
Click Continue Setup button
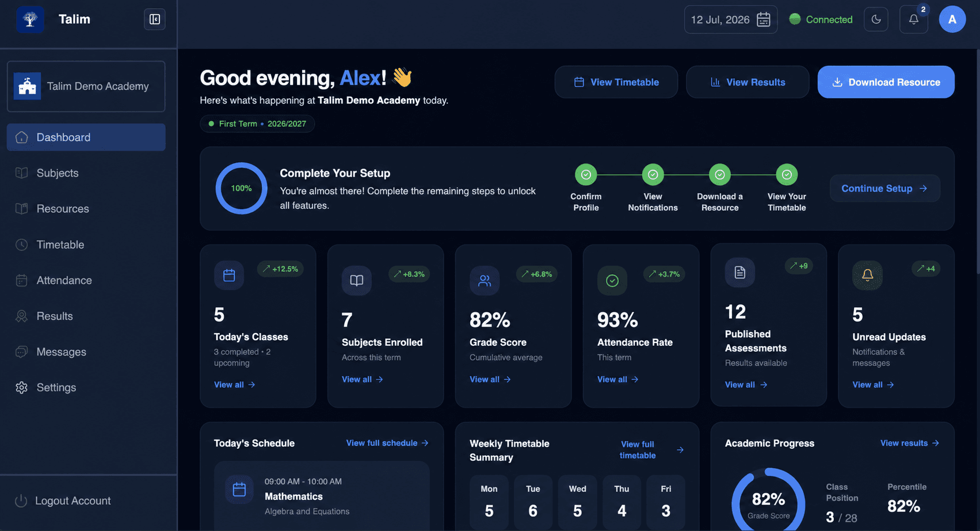pos(885,188)
